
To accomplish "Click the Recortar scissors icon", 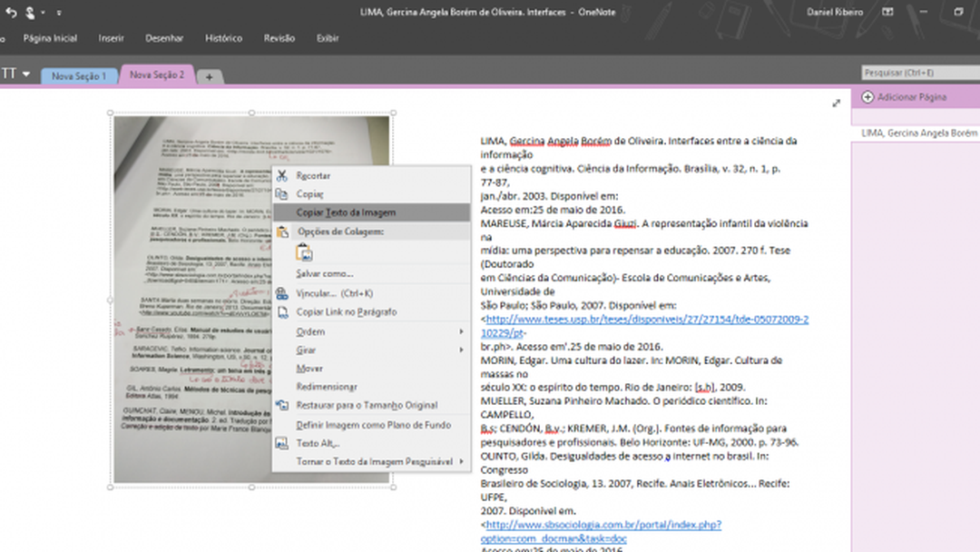I will tap(284, 175).
